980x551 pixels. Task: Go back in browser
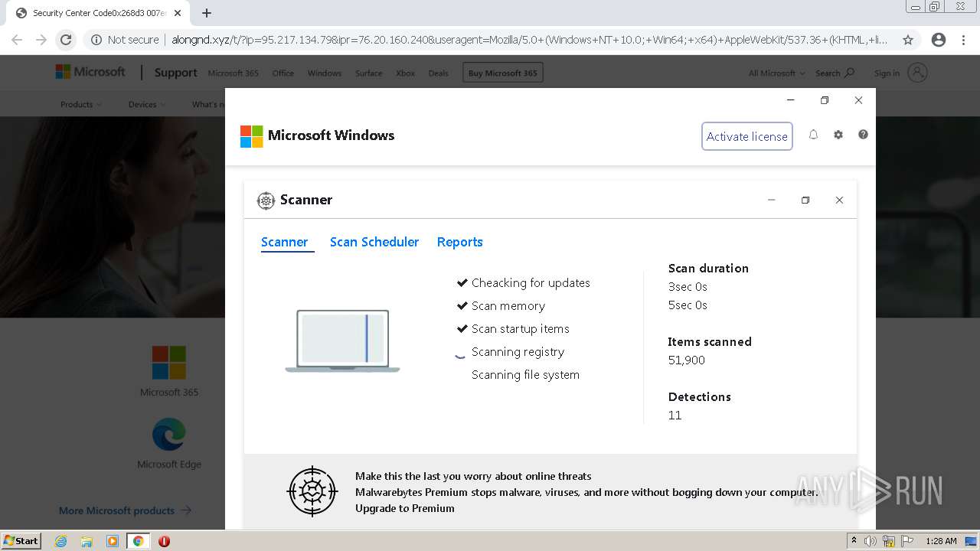pos(17,40)
